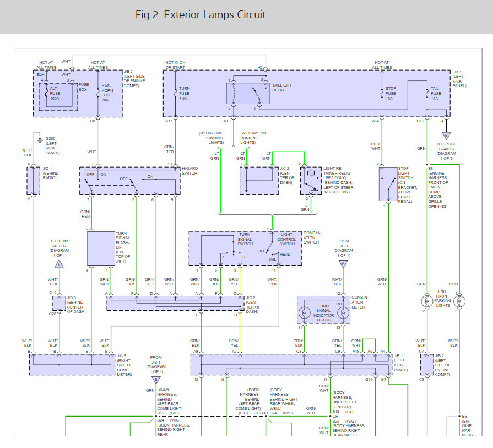Viewport: 493px width, 448px height.
Task: Select the HEAD position on light control switch
Action: coord(285,254)
